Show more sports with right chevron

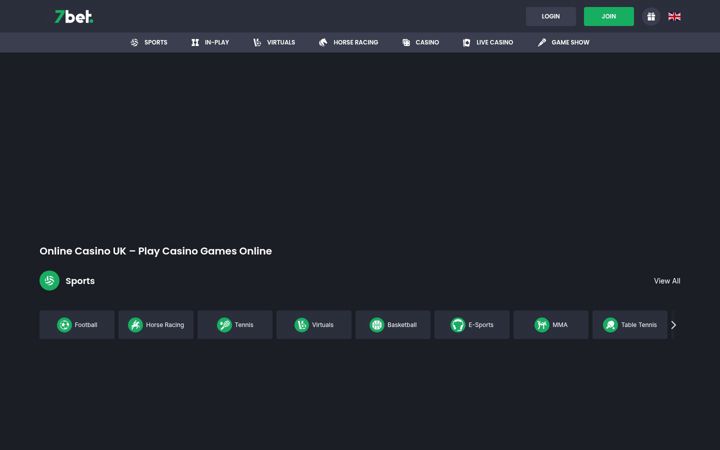(x=674, y=325)
